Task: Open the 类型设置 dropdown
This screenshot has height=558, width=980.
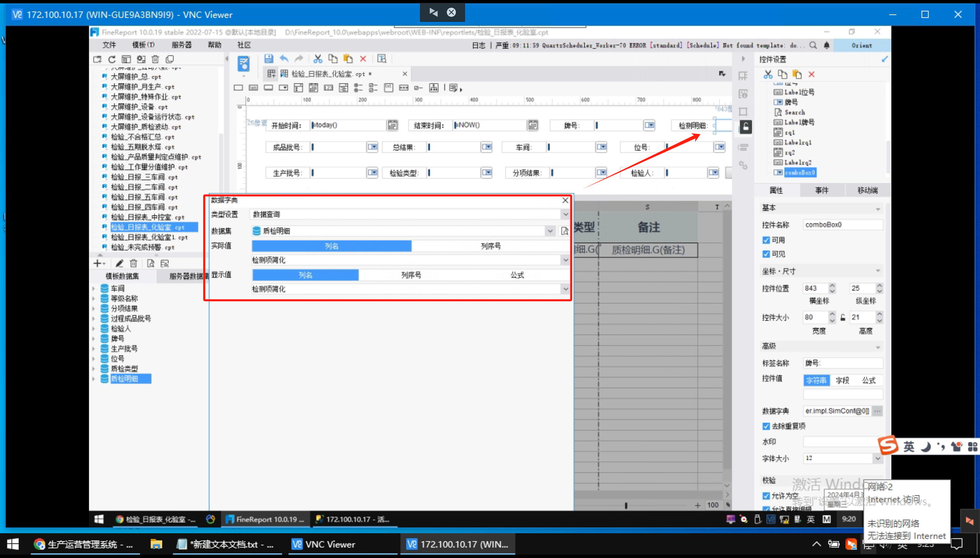Action: [565, 214]
